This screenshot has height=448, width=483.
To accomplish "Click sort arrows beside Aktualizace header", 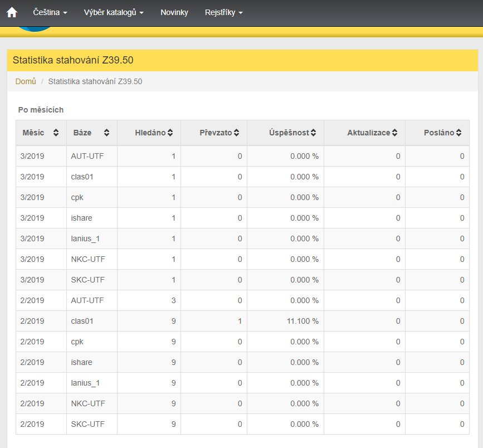I will [394, 133].
